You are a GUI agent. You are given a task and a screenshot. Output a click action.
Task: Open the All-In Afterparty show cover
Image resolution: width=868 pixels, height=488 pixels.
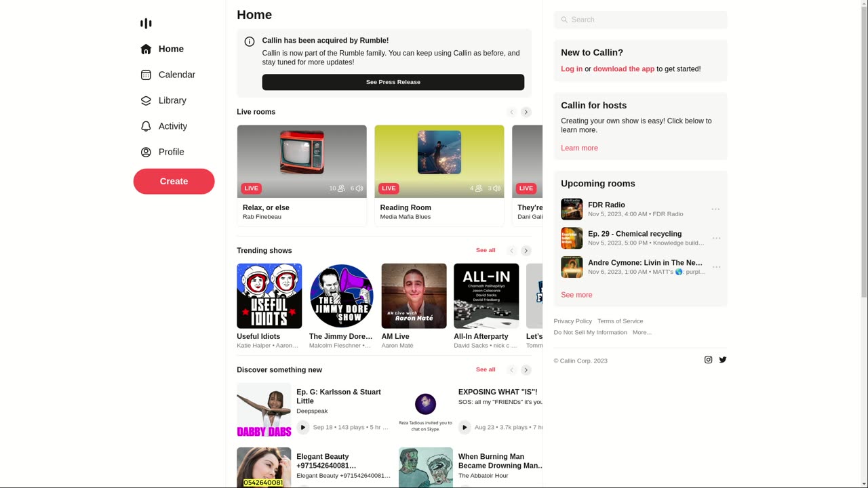486,296
